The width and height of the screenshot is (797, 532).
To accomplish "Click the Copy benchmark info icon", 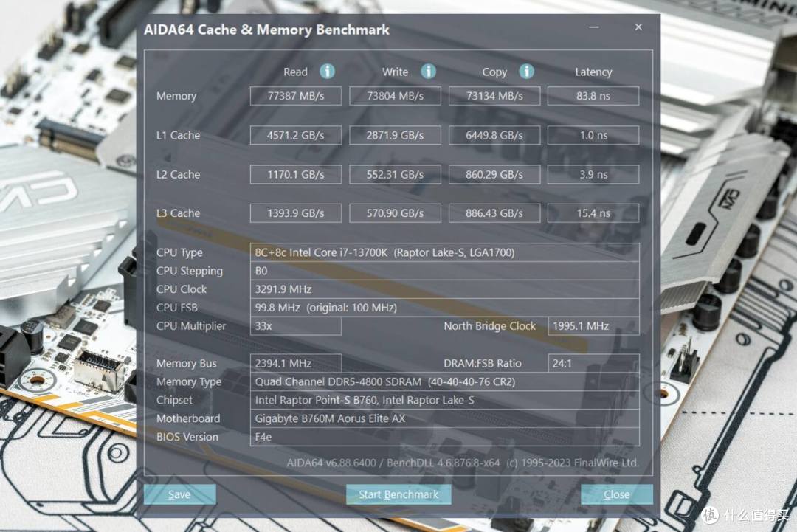I will [x=526, y=72].
